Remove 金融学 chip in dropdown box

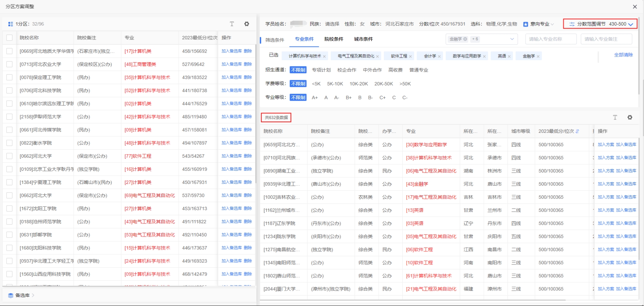click(x=465, y=39)
